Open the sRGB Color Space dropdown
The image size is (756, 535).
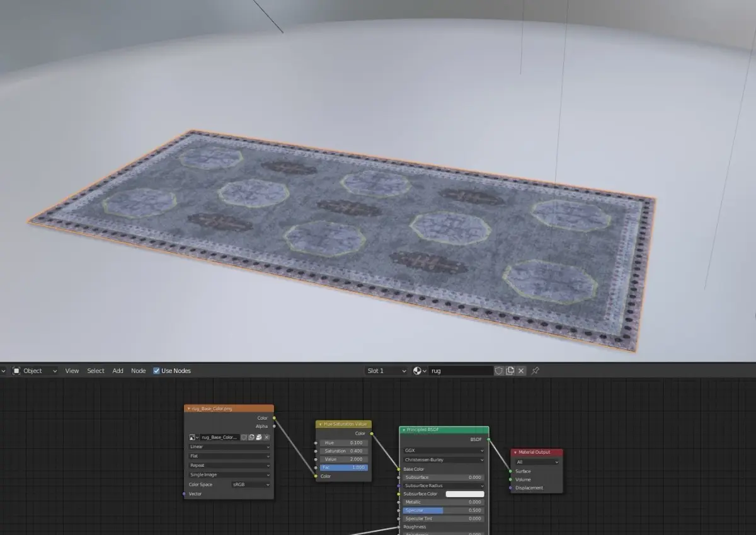coord(251,485)
